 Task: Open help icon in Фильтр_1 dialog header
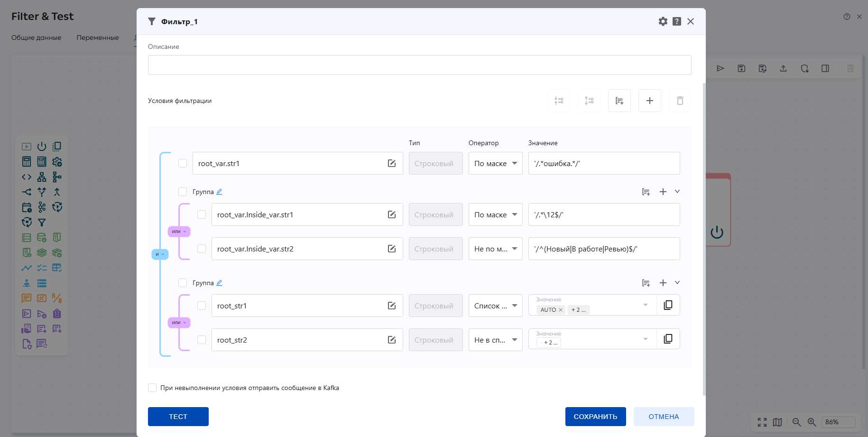(x=677, y=21)
